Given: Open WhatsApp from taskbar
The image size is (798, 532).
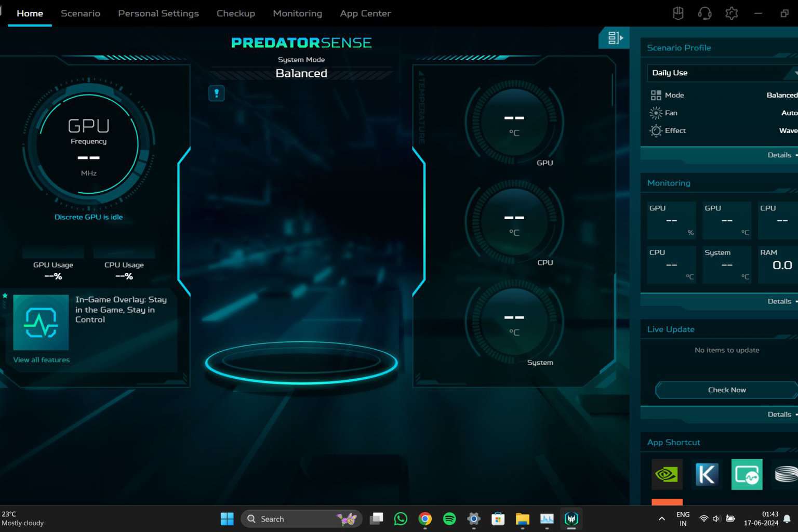Looking at the screenshot, I should 401,518.
